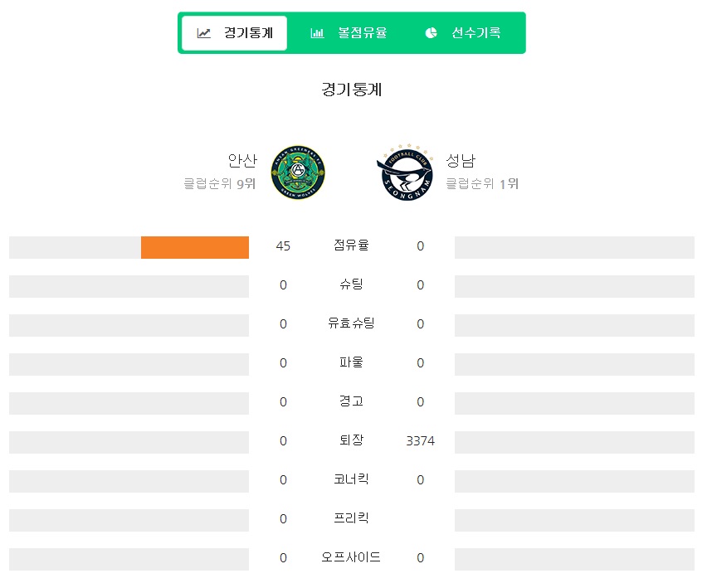
Task: Open the Ansan Greeners team emblem
Action: pyautogui.click(x=298, y=173)
